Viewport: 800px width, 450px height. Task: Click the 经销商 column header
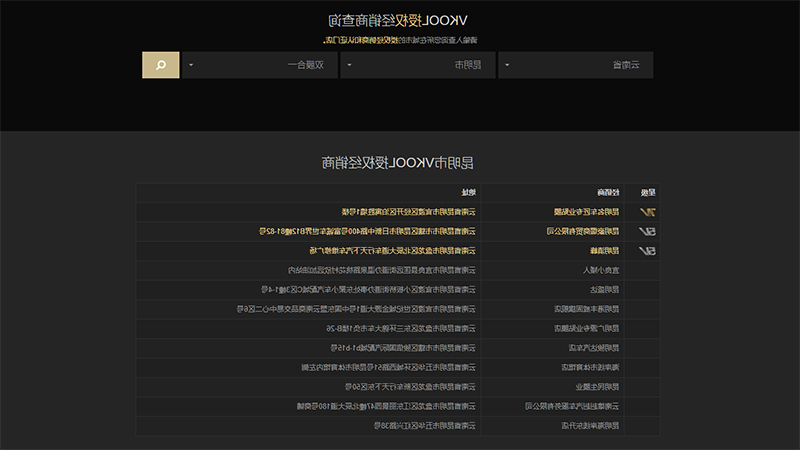(608, 192)
